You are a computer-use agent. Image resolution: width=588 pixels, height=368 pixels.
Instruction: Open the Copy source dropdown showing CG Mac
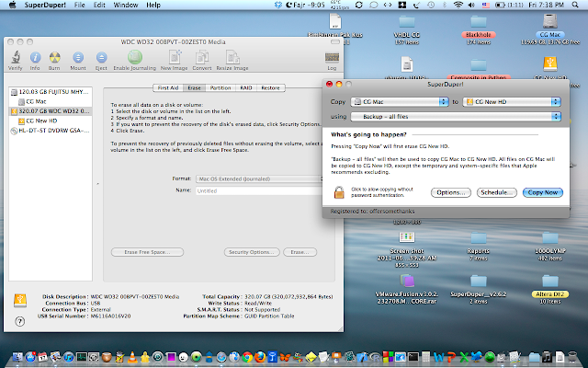tap(400, 102)
